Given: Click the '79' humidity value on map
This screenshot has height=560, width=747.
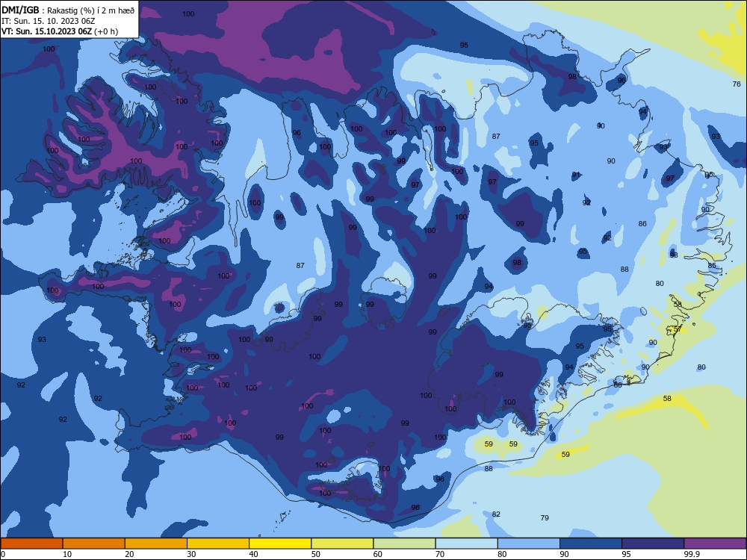Looking at the screenshot, I should (x=545, y=517).
